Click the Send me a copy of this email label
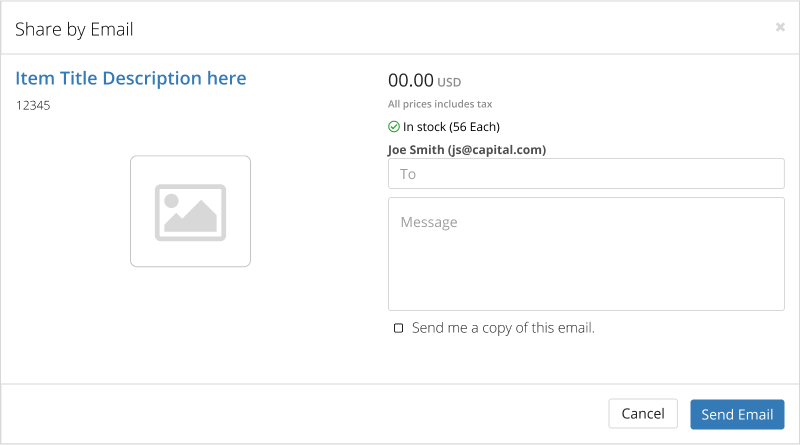The height and width of the screenshot is (445, 800). pyautogui.click(x=503, y=328)
